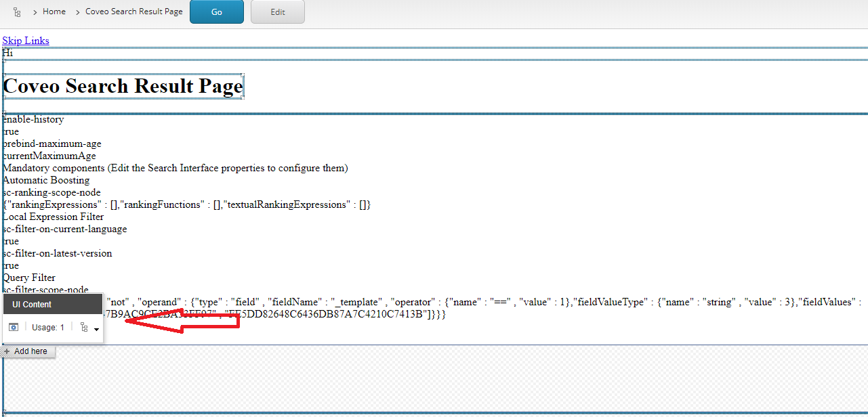Click the enable-history text

click(x=33, y=119)
